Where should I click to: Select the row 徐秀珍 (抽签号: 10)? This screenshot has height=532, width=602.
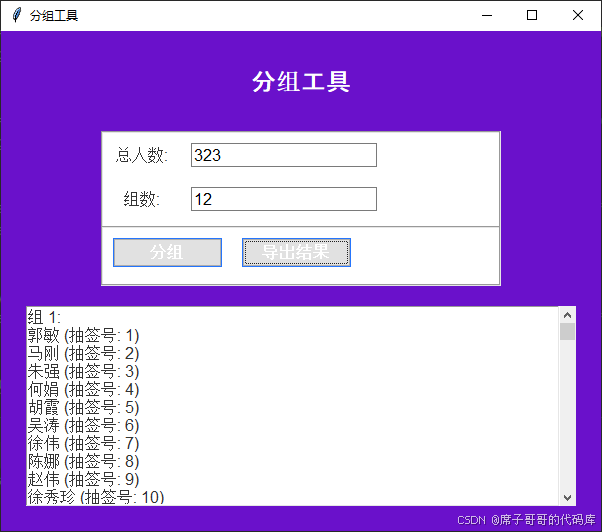coord(96,497)
